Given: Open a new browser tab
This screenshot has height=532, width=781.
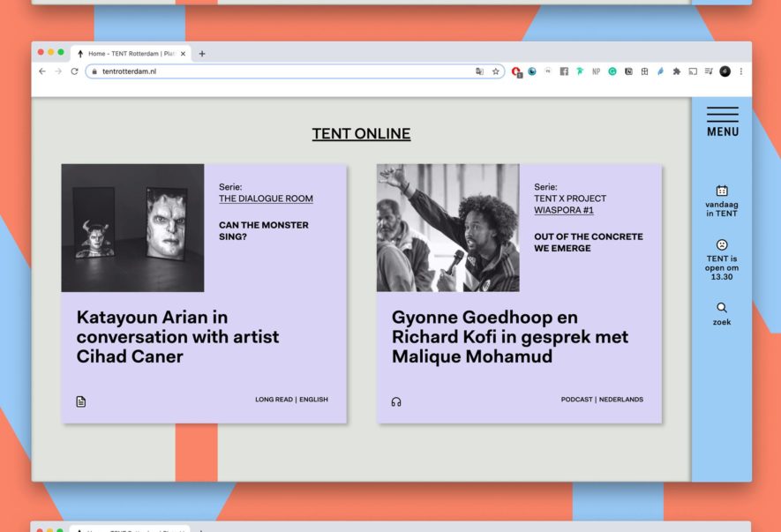Looking at the screenshot, I should 202,53.
